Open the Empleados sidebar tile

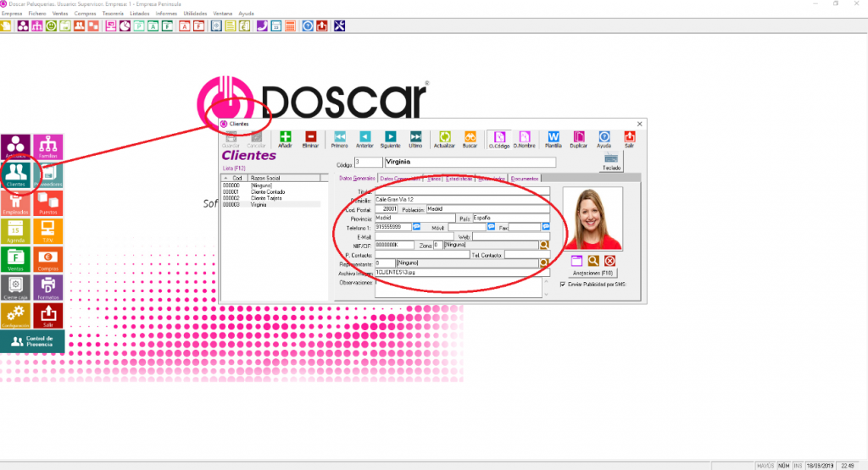click(15, 203)
